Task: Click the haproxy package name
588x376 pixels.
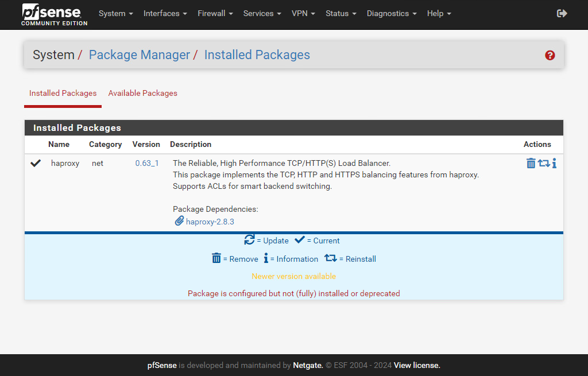Action: (65, 164)
